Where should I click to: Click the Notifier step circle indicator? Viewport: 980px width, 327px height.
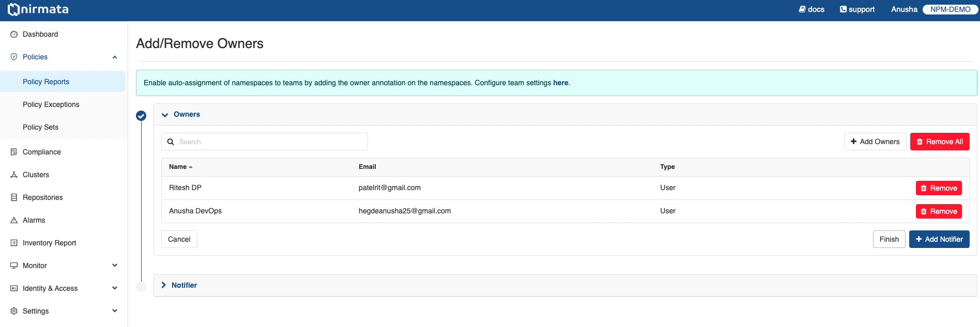click(141, 287)
